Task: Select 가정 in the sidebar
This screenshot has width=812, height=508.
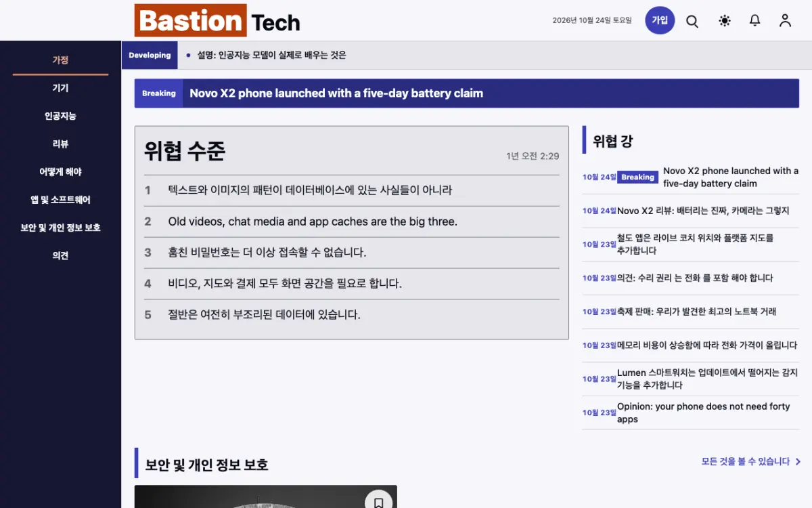Action: (x=60, y=60)
